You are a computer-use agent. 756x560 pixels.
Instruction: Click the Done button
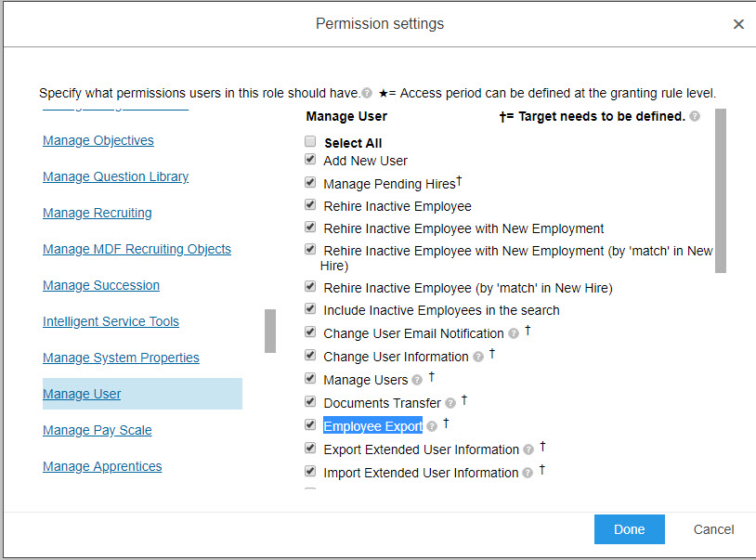(x=629, y=529)
